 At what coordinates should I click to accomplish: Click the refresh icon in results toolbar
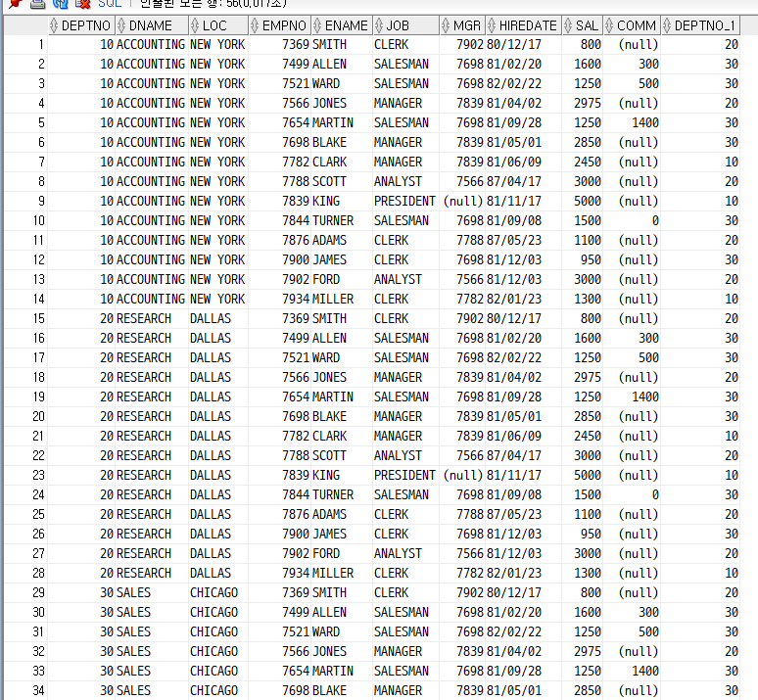tap(61, 3)
